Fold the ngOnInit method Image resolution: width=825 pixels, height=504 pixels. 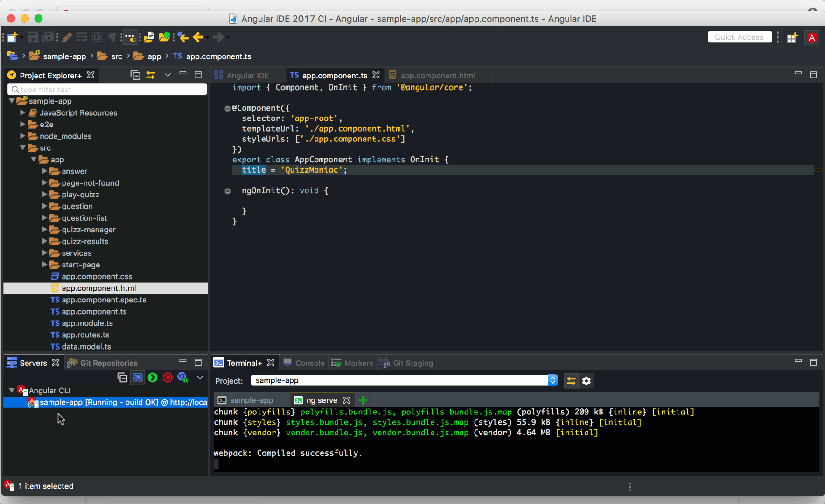click(x=227, y=191)
